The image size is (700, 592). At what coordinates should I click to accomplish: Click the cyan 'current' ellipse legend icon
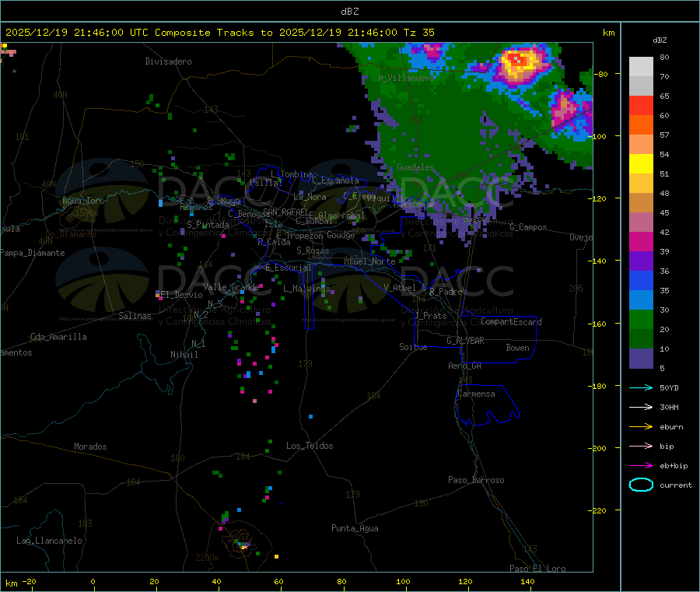coord(641,485)
